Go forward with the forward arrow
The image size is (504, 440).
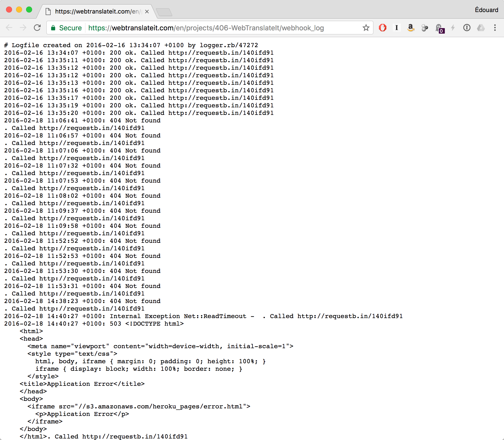pyautogui.click(x=23, y=28)
